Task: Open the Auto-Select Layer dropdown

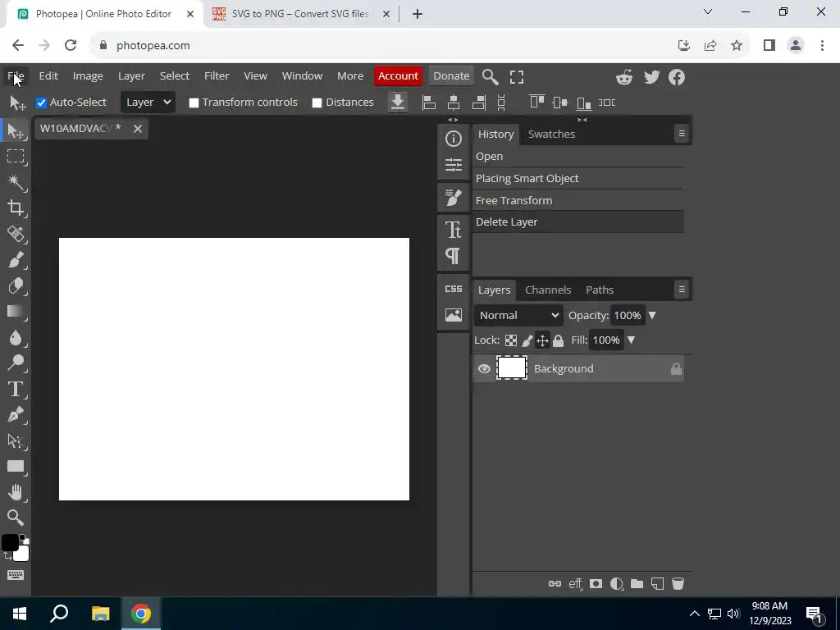Action: coord(148,102)
